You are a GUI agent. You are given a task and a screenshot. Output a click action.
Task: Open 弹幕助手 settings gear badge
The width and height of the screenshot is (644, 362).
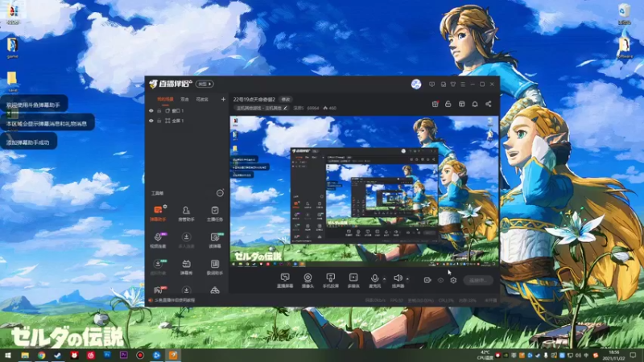tap(165, 207)
